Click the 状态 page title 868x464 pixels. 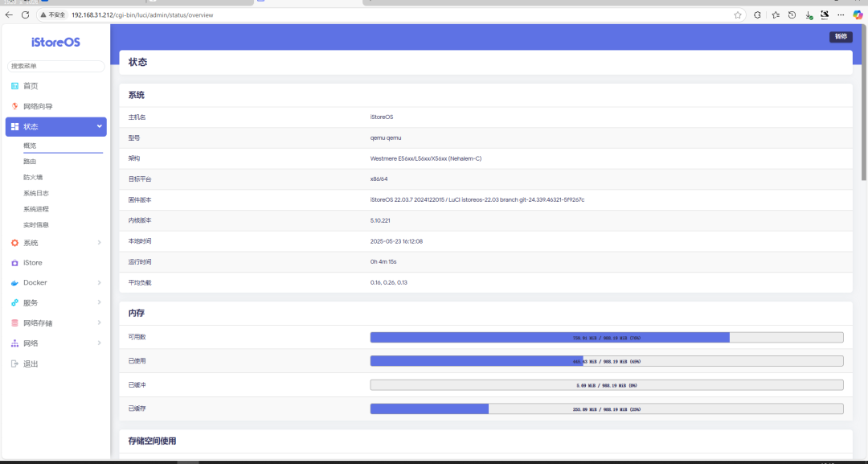point(138,62)
